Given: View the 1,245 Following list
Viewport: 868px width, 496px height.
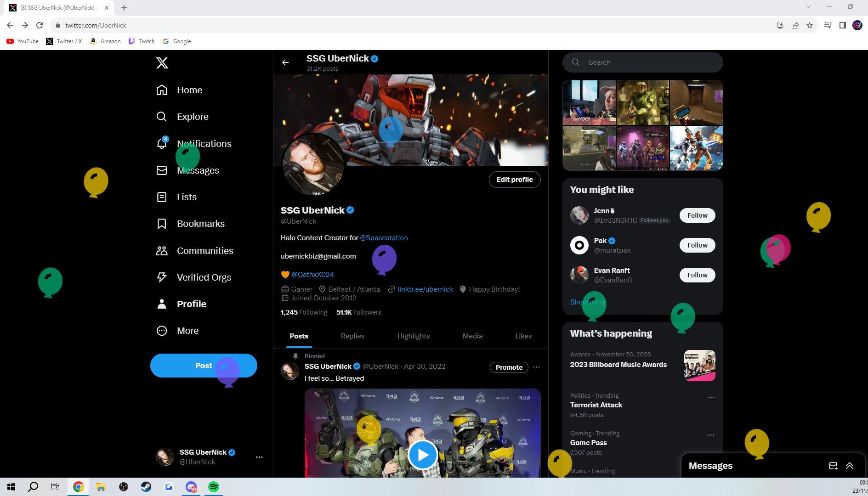Looking at the screenshot, I should [x=304, y=312].
